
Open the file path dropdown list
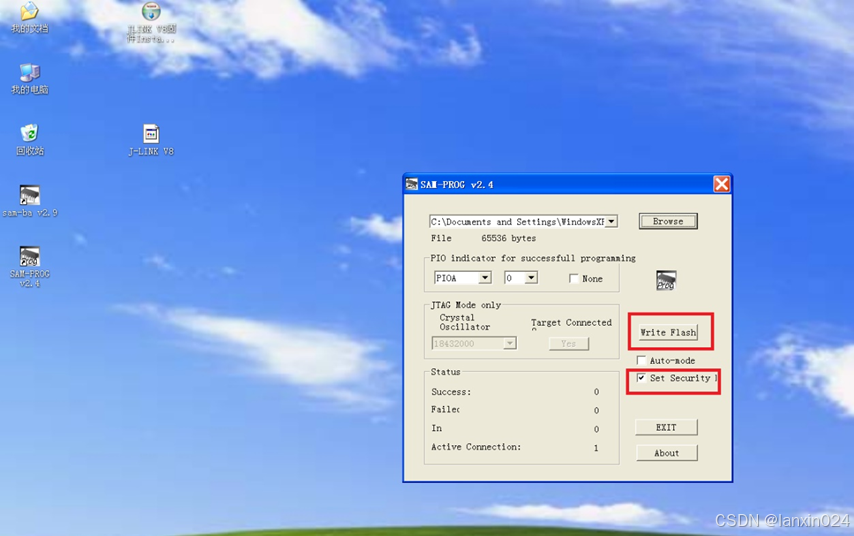[x=612, y=222]
